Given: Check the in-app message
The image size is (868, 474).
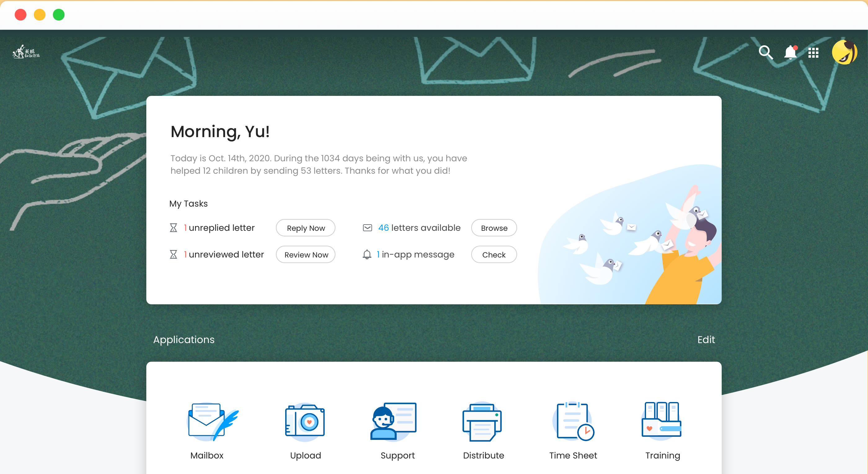Looking at the screenshot, I should tap(494, 255).
